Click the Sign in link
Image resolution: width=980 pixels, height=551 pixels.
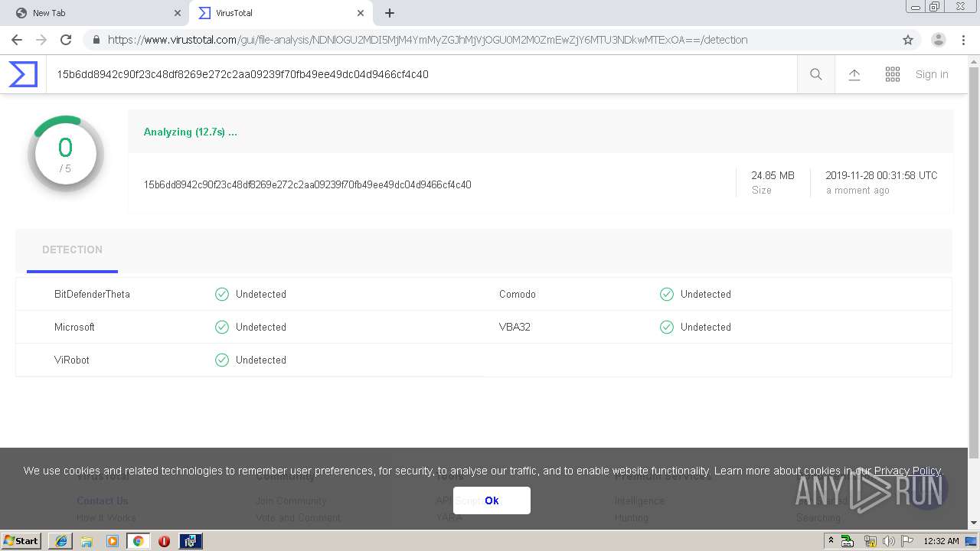(932, 74)
